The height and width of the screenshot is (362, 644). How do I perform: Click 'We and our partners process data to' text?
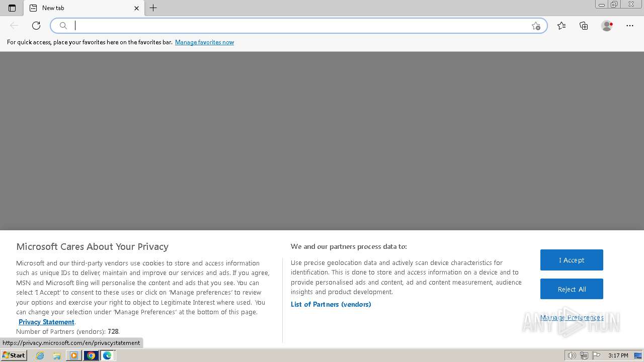click(x=349, y=246)
